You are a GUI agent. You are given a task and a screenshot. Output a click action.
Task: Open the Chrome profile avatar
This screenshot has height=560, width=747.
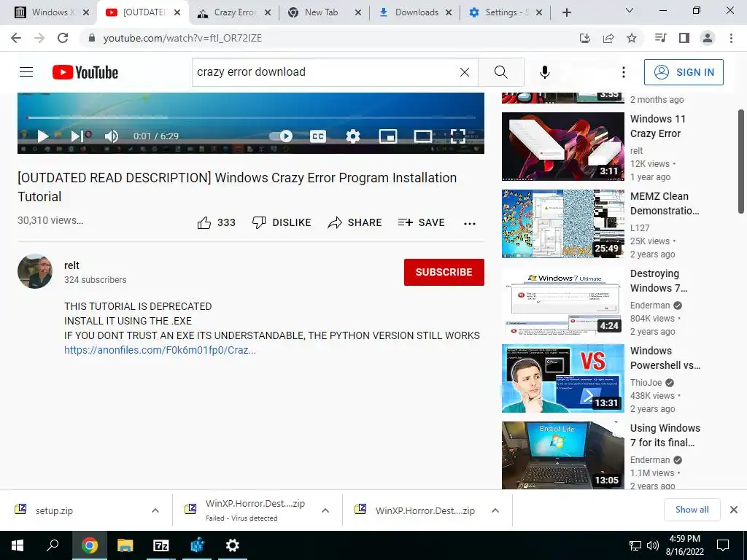tap(708, 38)
